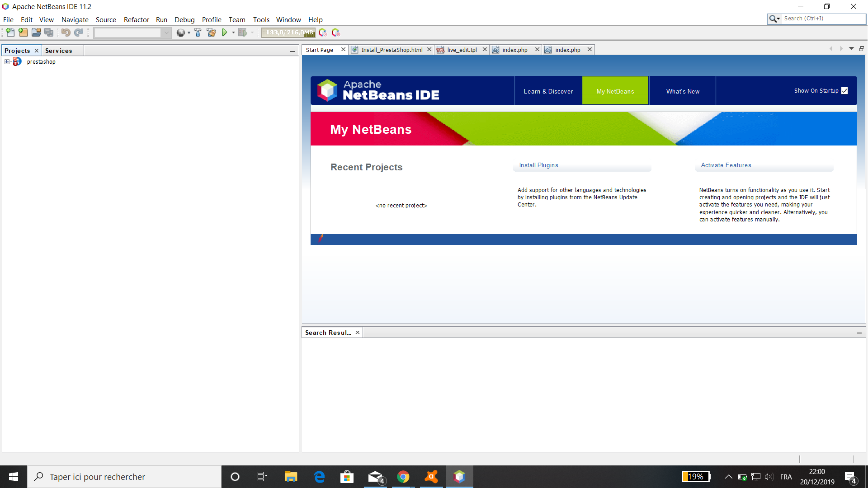Viewport: 868px width, 488px height.
Task: Click the memory usage bar
Action: [x=288, y=33]
